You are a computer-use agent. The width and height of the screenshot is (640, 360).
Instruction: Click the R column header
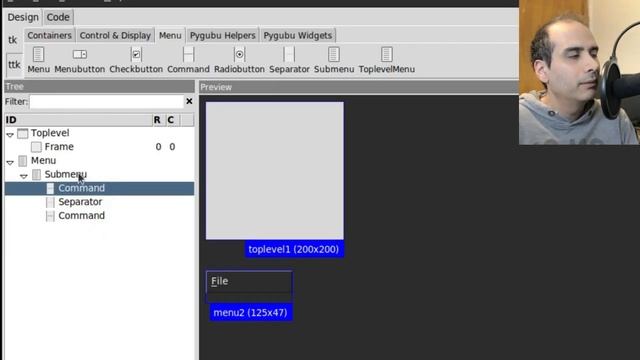[158, 120]
